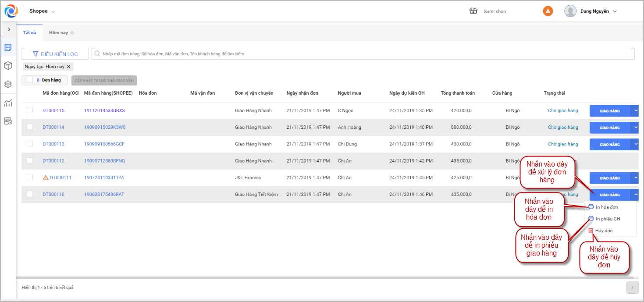Click the warning triangle beside DT000111
Image resolution: width=644 pixels, height=302 pixels.
pyautogui.click(x=46, y=178)
